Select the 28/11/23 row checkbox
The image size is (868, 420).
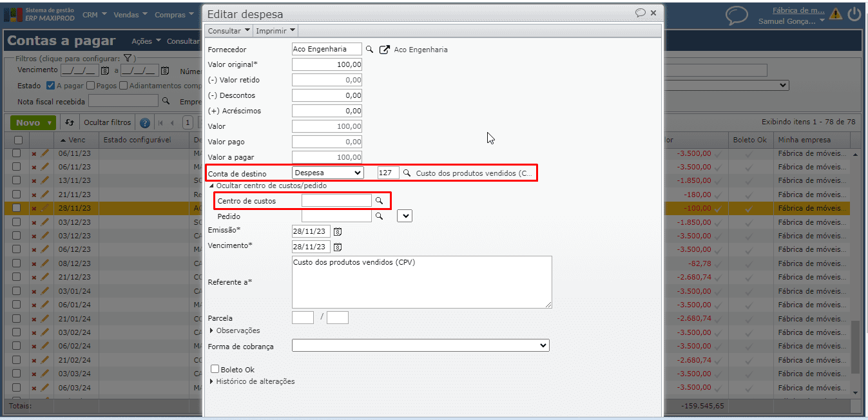coord(17,208)
